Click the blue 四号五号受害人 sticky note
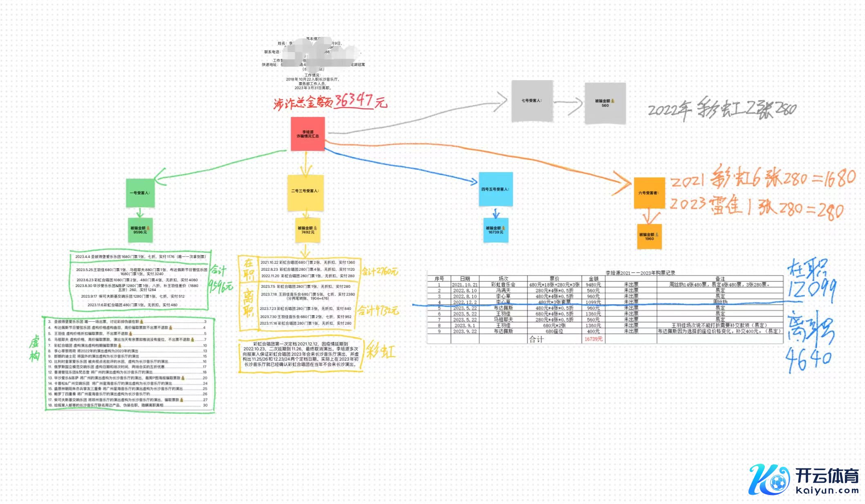Viewport: 865px width, 504px height. [495, 189]
